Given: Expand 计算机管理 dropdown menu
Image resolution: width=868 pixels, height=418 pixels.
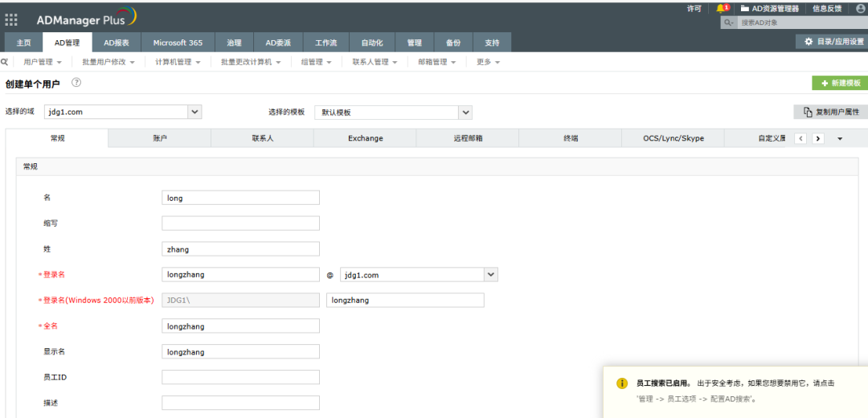Looking at the screenshot, I should tap(178, 62).
